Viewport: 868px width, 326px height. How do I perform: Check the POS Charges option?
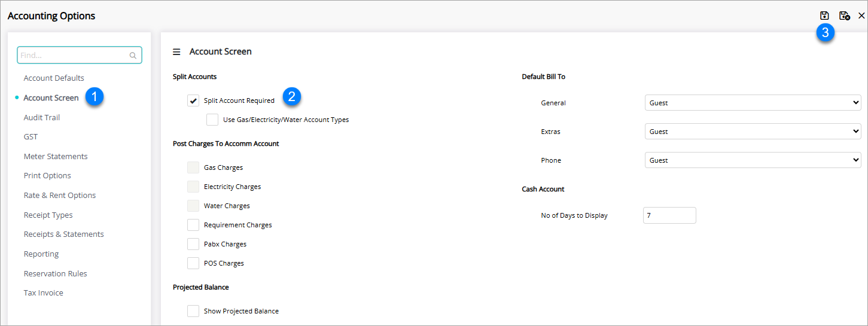click(x=193, y=263)
